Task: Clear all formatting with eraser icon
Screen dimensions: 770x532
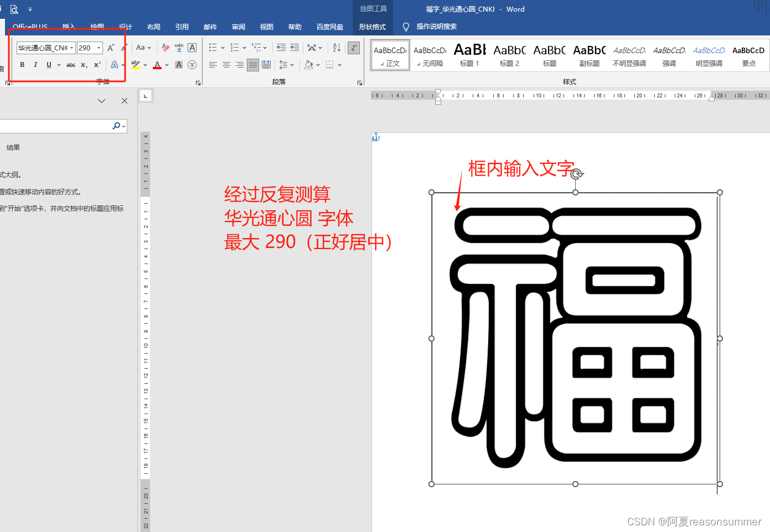Action: pos(166,48)
